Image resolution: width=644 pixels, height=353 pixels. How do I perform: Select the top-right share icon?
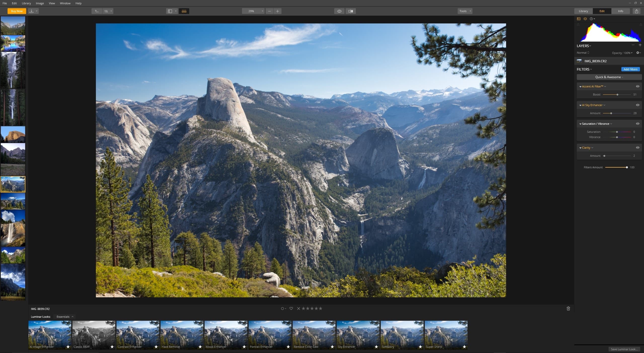(x=636, y=11)
